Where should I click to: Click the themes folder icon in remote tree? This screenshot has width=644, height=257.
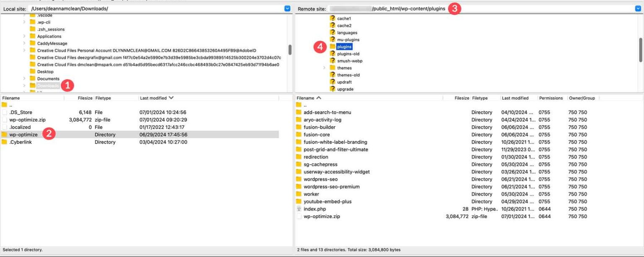pyautogui.click(x=333, y=67)
